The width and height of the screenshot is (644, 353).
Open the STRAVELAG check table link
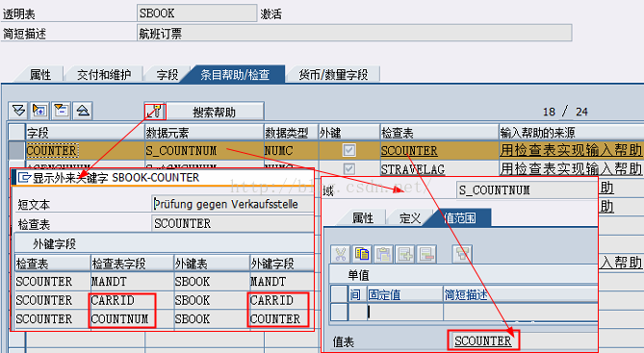pos(413,169)
